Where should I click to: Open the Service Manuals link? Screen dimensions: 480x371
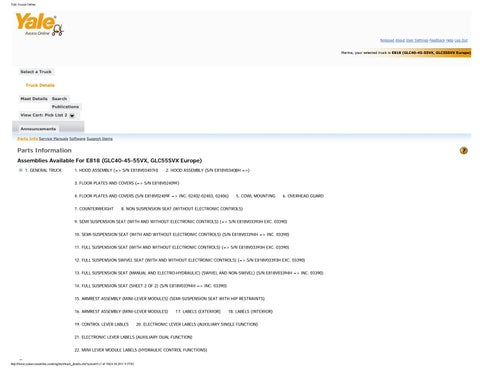click(x=53, y=139)
